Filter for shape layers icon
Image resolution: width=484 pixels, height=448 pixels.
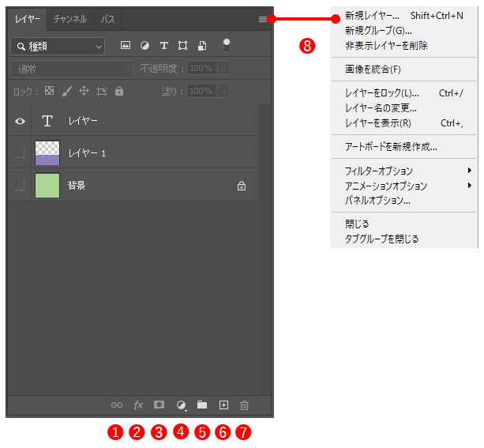tap(182, 46)
